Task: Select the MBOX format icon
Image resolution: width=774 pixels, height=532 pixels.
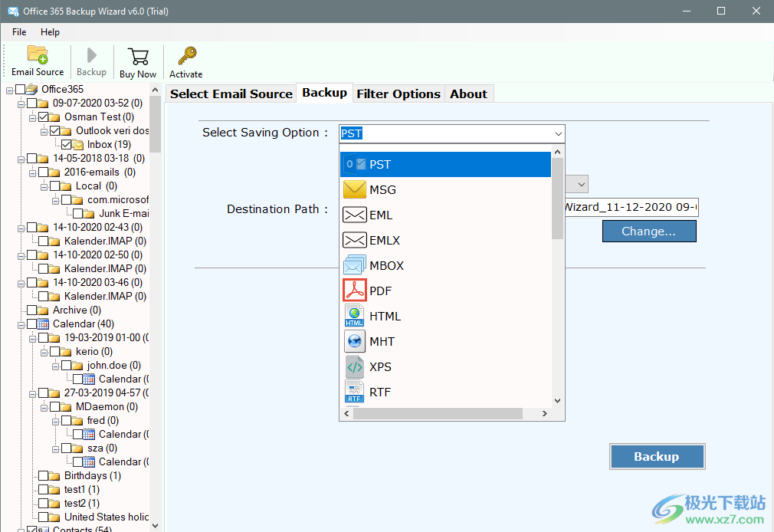Action: [354, 265]
